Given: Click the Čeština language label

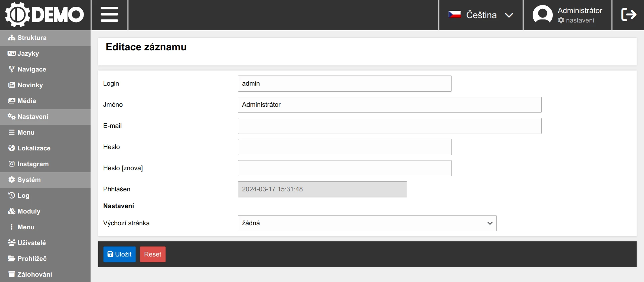Looking at the screenshot, I should click(481, 15).
